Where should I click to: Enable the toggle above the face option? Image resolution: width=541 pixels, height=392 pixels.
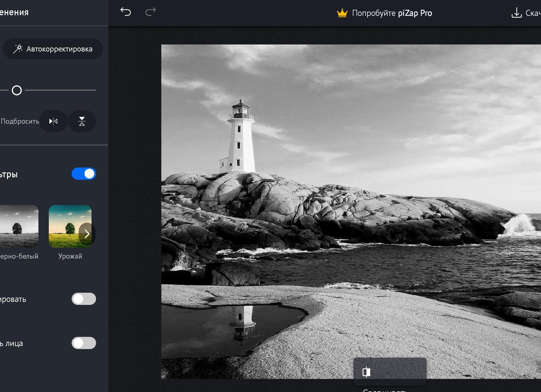84,299
